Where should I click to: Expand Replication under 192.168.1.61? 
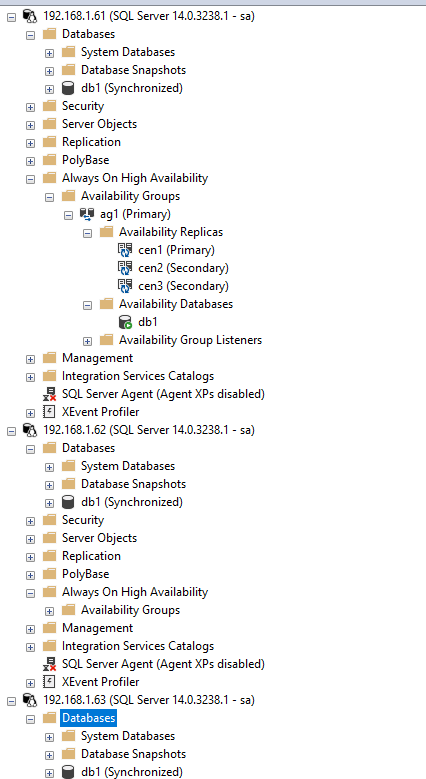[31, 143]
